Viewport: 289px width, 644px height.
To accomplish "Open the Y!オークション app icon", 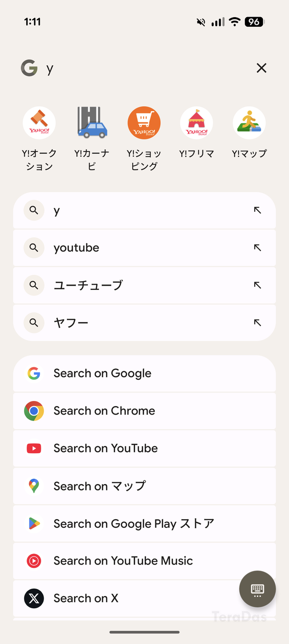I will (x=39, y=123).
